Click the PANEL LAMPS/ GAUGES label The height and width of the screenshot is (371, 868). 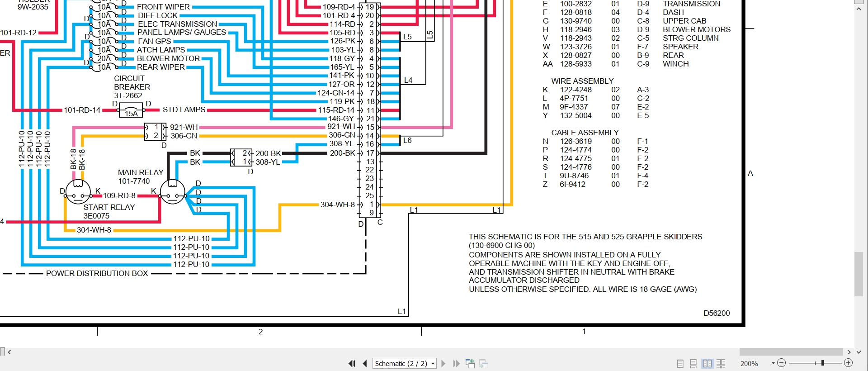pyautogui.click(x=181, y=32)
